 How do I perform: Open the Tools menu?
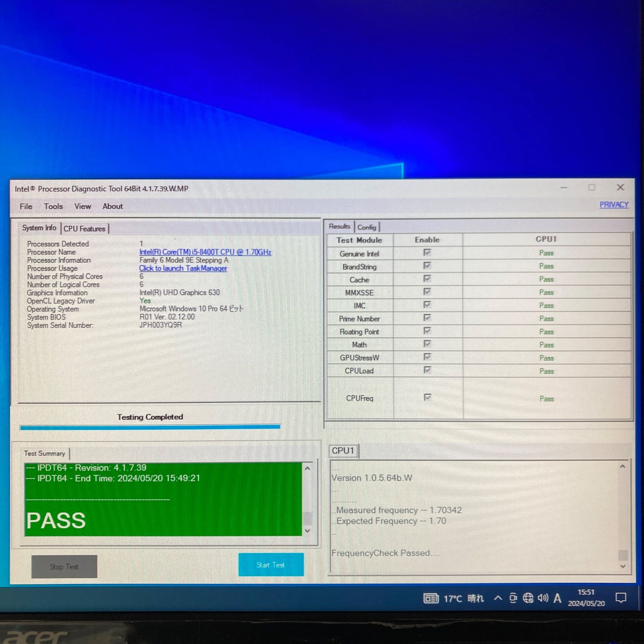(54, 206)
